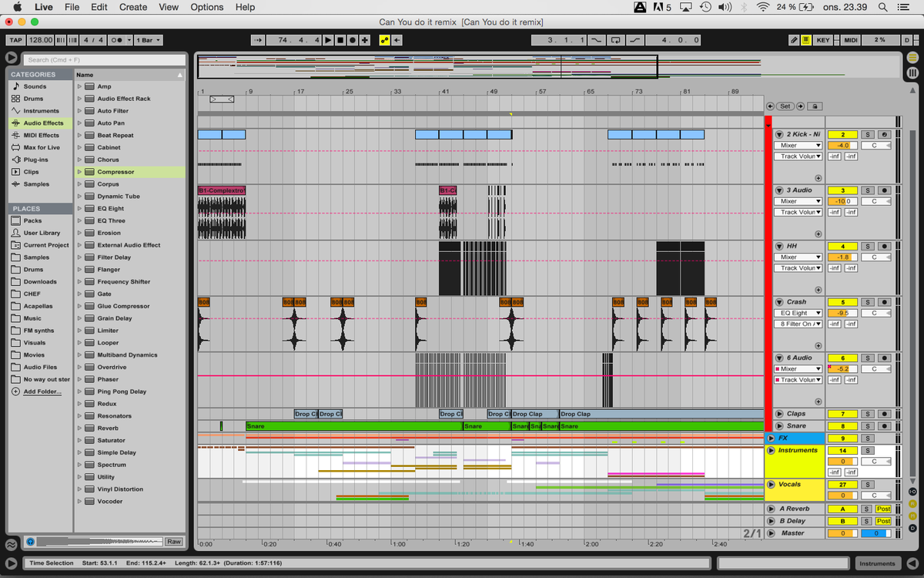This screenshot has width=924, height=578.
Task: Enable Draw Mode pencil button
Action: 794,40
